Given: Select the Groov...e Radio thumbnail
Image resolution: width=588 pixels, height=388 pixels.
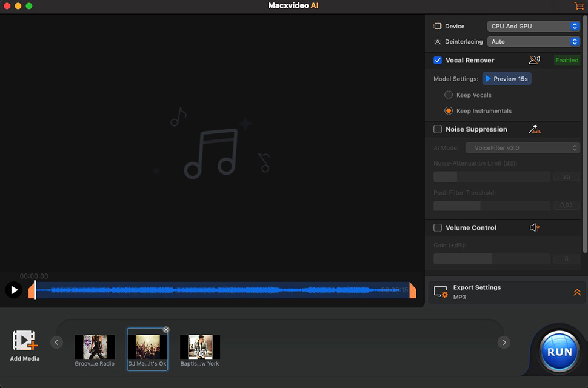Looking at the screenshot, I should pyautogui.click(x=95, y=347).
